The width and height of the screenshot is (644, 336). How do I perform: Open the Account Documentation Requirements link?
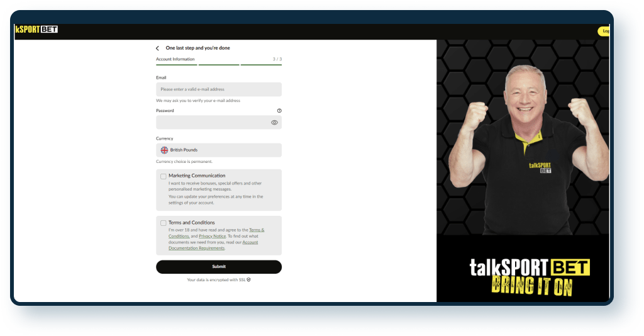tap(213, 245)
